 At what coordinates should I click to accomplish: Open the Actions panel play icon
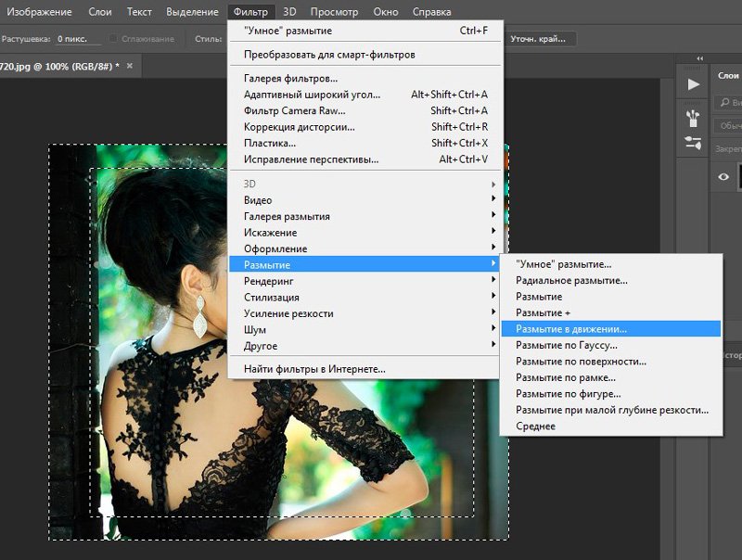click(x=694, y=84)
